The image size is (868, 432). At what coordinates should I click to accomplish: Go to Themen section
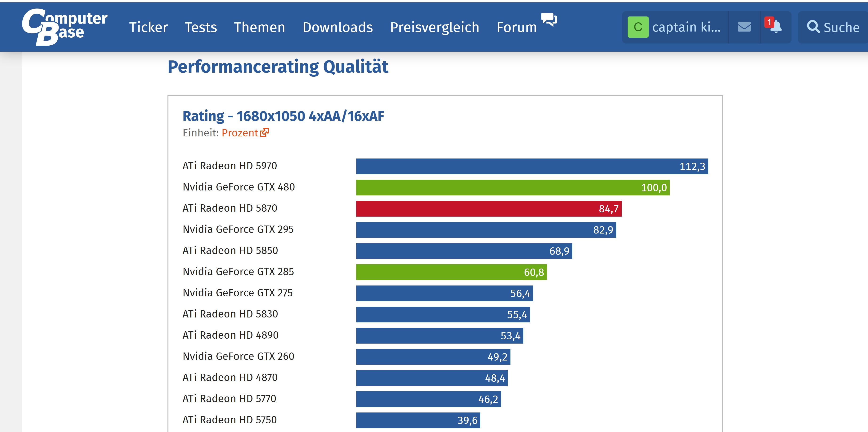click(x=259, y=27)
